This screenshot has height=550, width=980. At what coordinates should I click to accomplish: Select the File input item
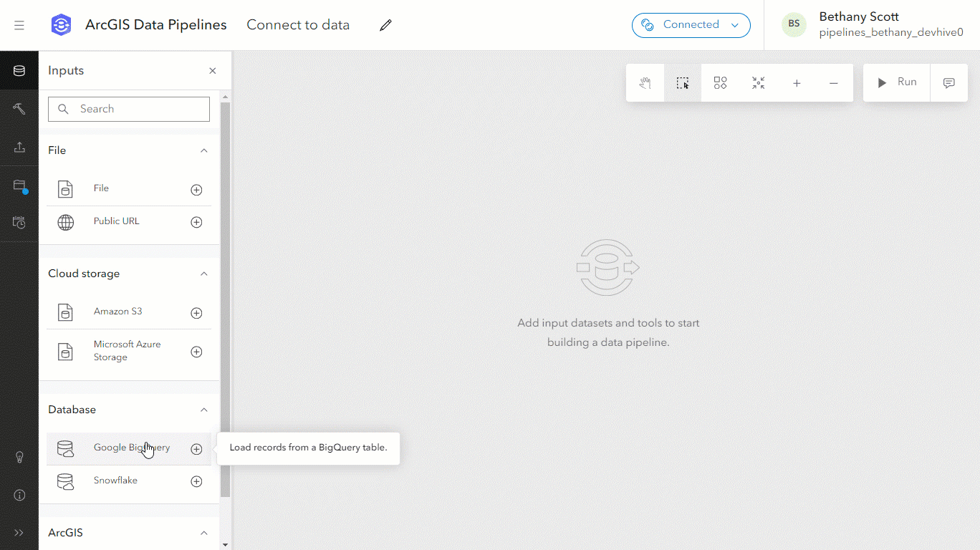[129, 189]
